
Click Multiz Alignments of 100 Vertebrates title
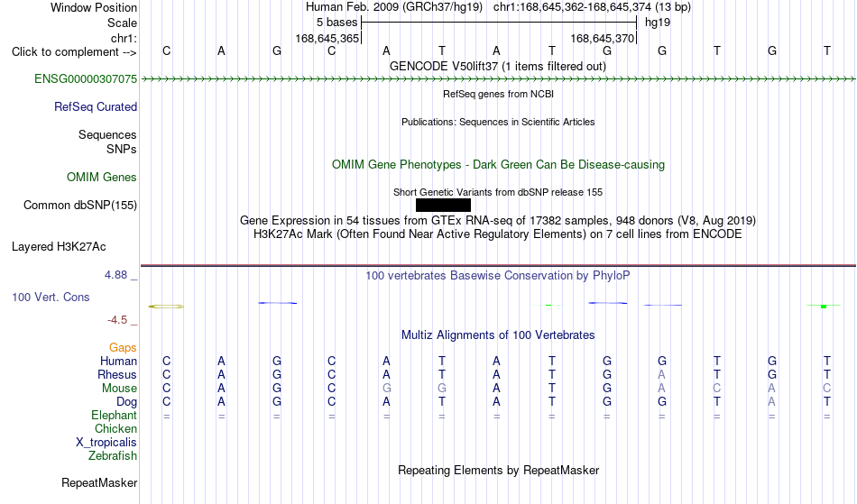[x=498, y=335]
